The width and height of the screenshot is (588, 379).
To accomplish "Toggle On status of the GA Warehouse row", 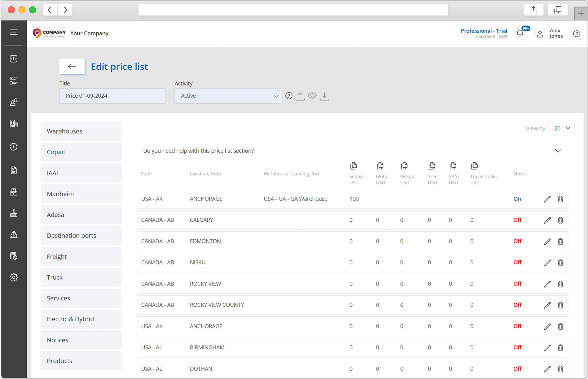I will (517, 199).
